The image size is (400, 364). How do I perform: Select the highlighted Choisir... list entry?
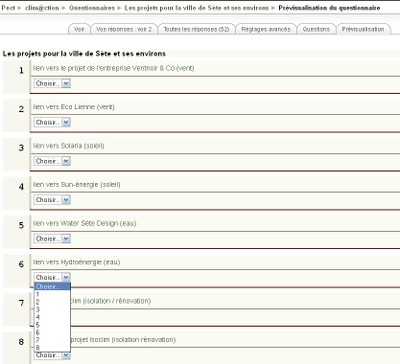(x=52, y=287)
